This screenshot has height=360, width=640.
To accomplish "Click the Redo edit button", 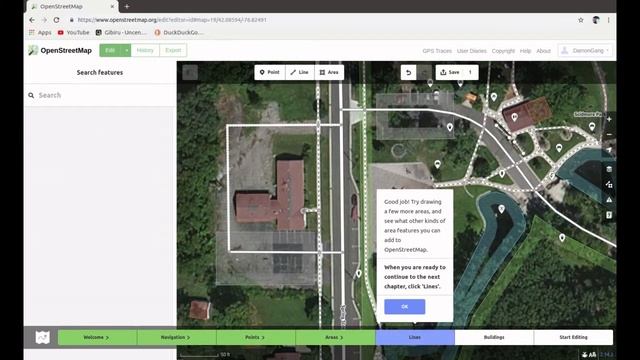I will (424, 72).
